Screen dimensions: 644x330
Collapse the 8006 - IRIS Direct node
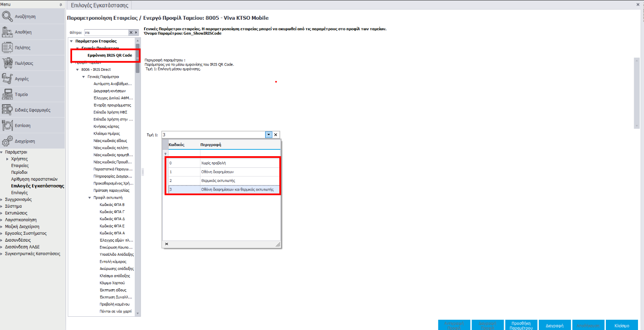pyautogui.click(x=77, y=70)
